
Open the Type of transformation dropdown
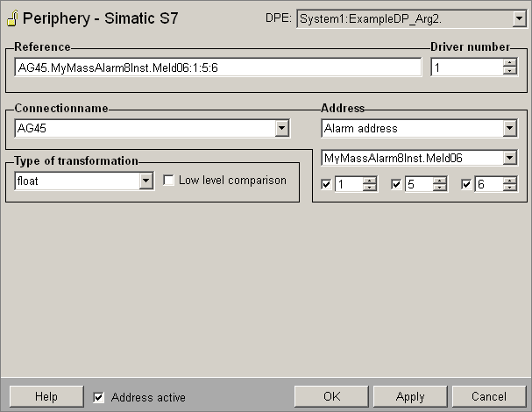(146, 181)
